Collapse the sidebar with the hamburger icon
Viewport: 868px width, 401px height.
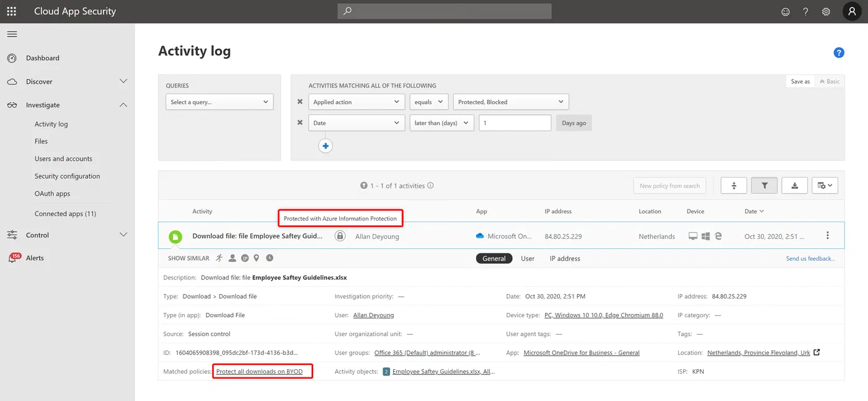pos(12,34)
